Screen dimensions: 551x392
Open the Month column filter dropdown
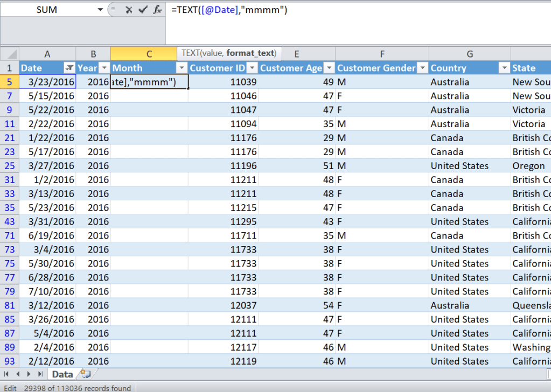(182, 68)
